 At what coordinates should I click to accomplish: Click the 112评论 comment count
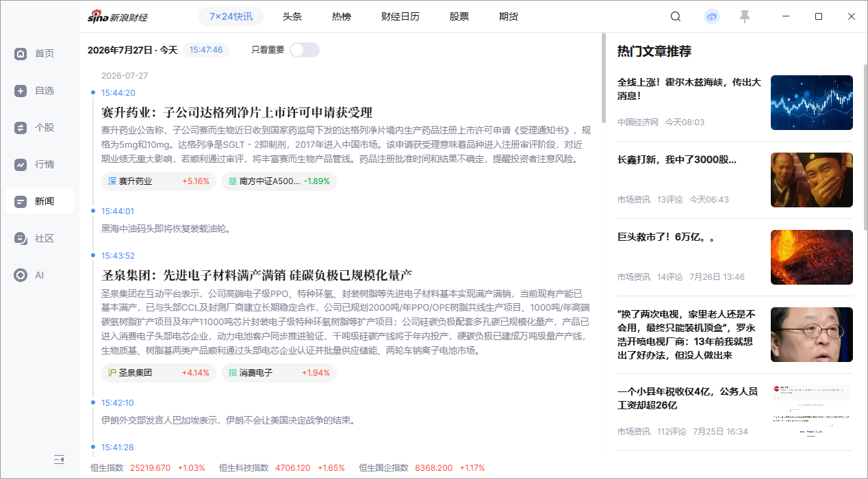pos(672,432)
